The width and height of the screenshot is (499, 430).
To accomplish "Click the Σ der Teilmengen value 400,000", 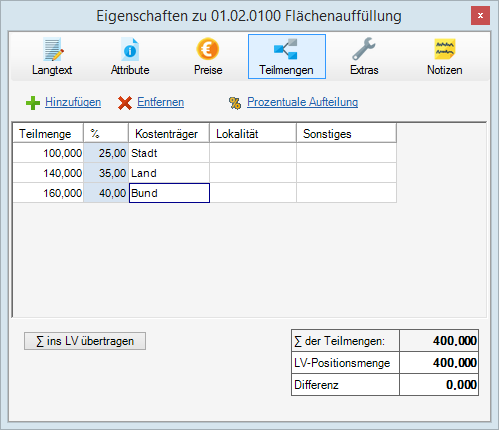I will tap(455, 341).
